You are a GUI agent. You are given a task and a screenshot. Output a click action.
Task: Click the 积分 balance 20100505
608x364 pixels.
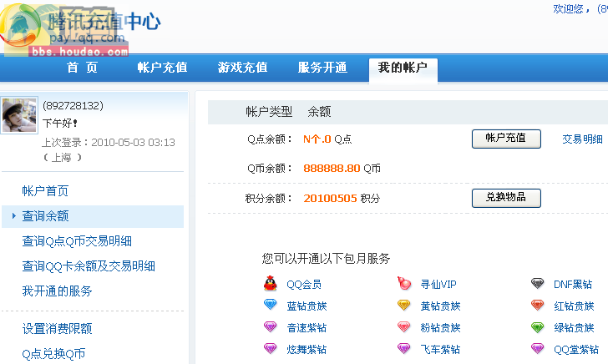(330, 198)
